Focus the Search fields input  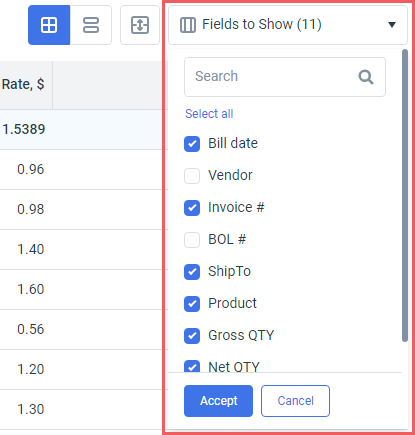point(285,77)
